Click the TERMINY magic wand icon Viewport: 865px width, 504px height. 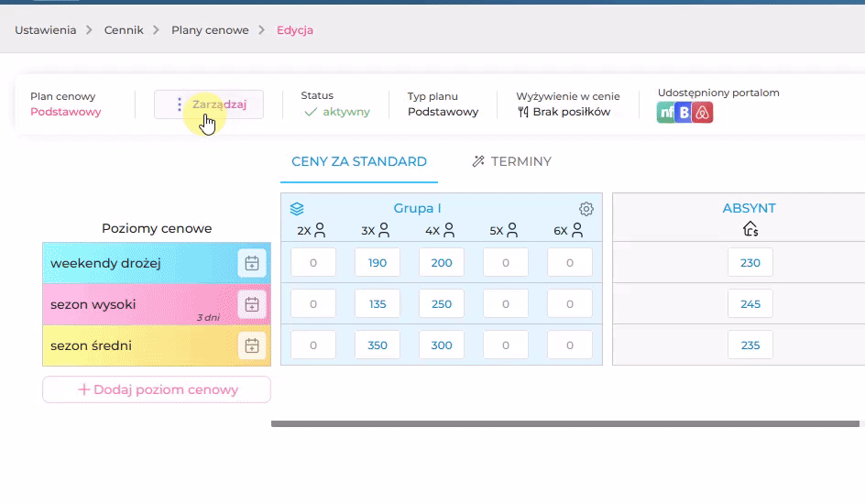tap(478, 161)
